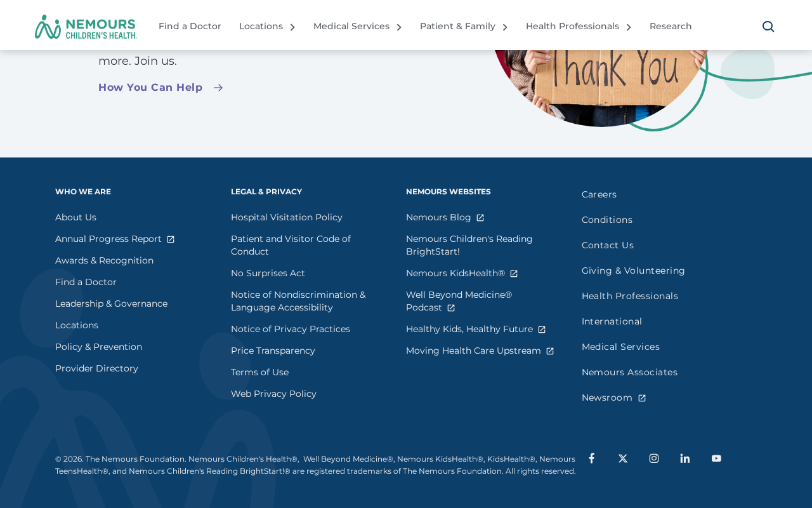The width and height of the screenshot is (812, 508).
Task: Expand the Patient & Family dropdown
Action: point(464,27)
